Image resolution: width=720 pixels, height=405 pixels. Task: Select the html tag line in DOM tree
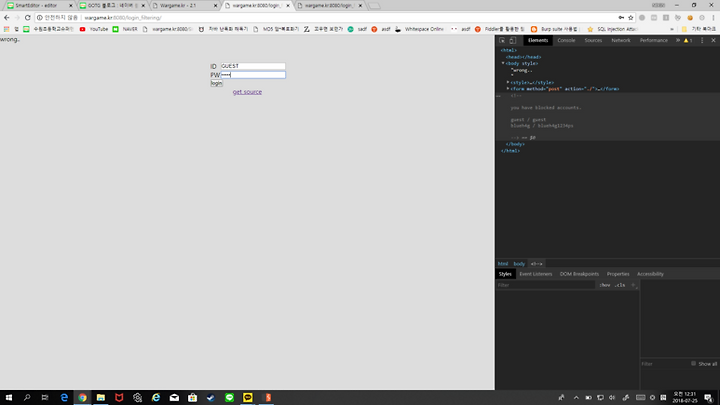click(x=509, y=51)
